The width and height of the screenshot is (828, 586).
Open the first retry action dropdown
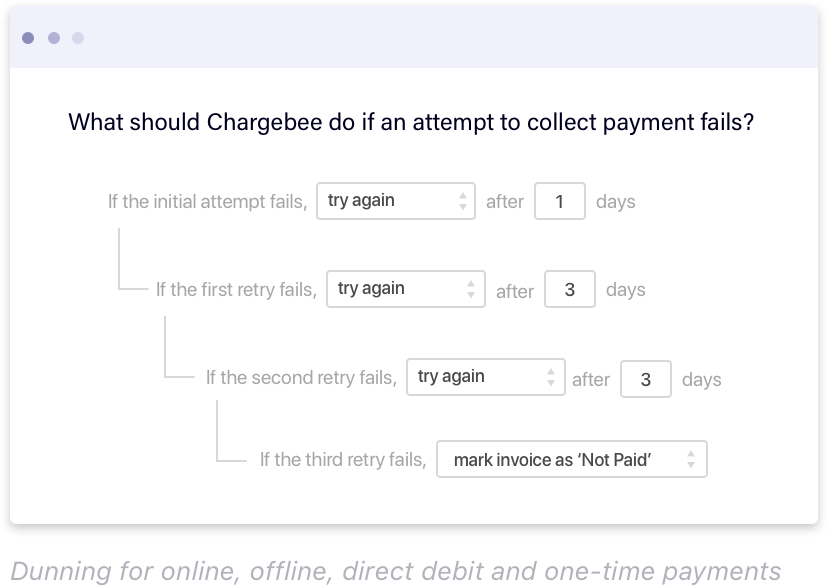pos(405,289)
